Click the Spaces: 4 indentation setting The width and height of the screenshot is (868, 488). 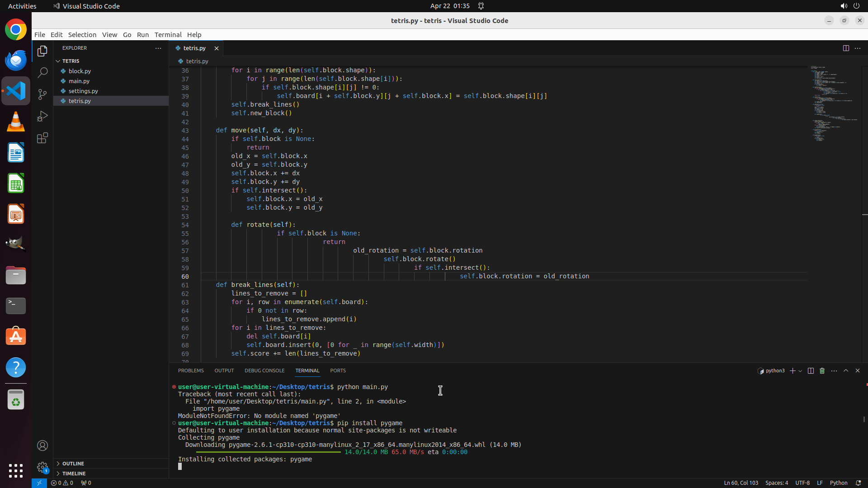tap(776, 483)
